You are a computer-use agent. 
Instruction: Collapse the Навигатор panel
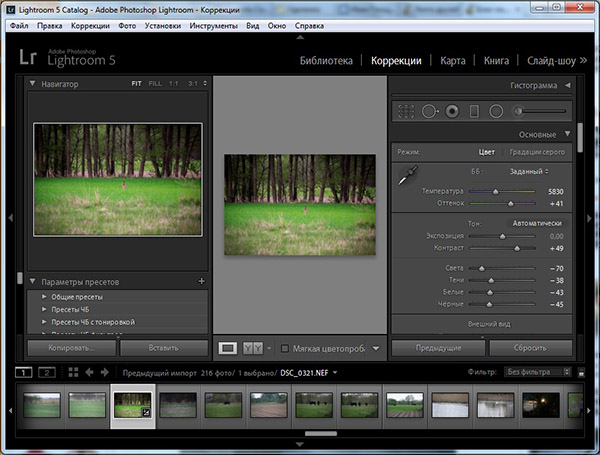[33, 84]
